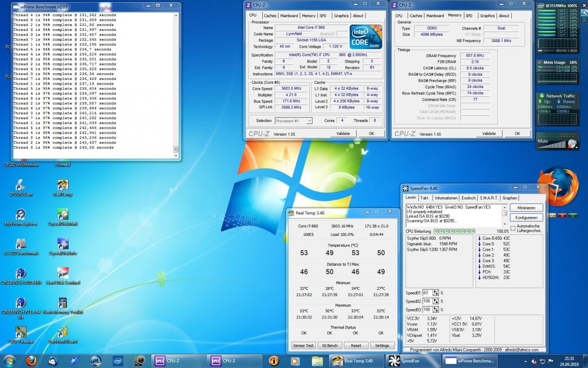Image resolution: width=588 pixels, height=368 pixels.
Task: Click the PL taskbar icon
Action: click(x=96, y=361)
